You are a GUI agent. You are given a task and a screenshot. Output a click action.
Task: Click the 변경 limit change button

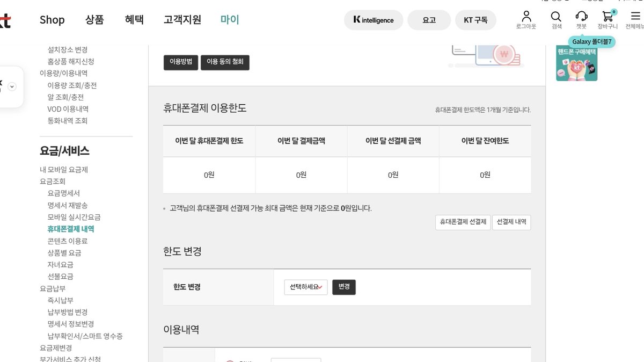343,287
